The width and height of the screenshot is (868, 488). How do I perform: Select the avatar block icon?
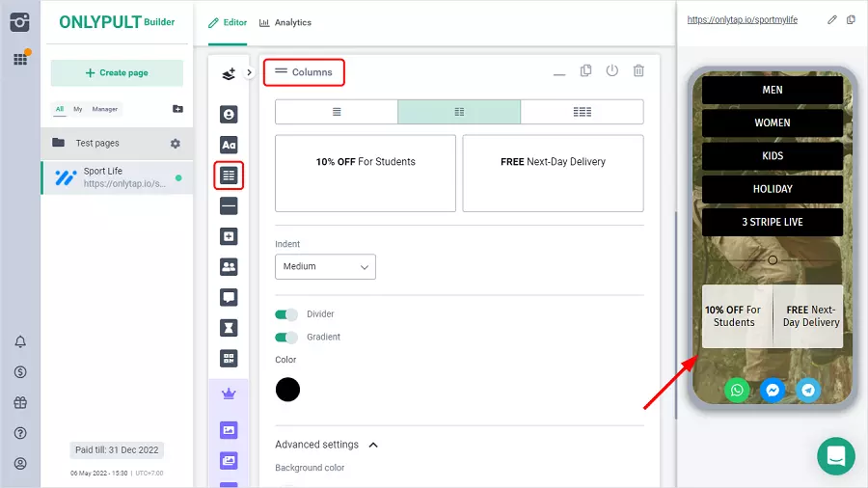229,115
